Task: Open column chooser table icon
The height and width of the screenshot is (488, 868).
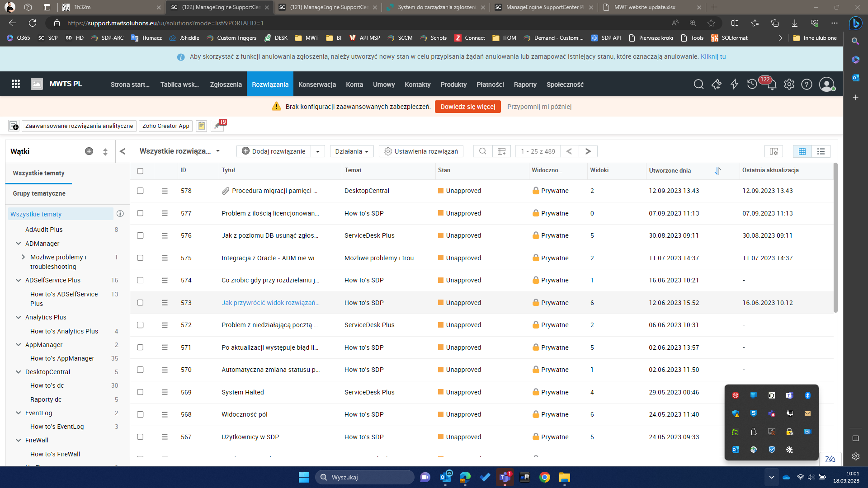Action: pos(501,151)
